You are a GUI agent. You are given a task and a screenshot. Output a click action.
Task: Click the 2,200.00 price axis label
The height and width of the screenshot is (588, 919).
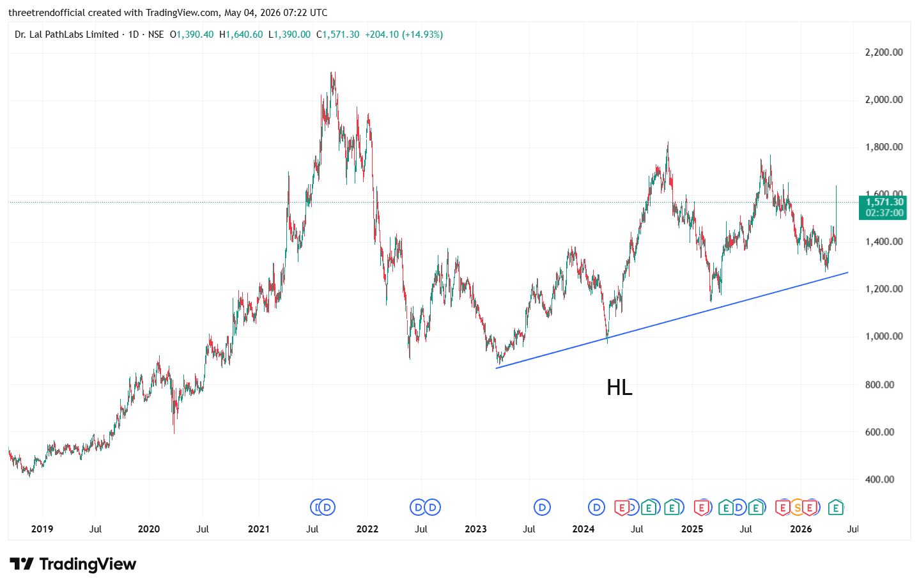tap(884, 52)
